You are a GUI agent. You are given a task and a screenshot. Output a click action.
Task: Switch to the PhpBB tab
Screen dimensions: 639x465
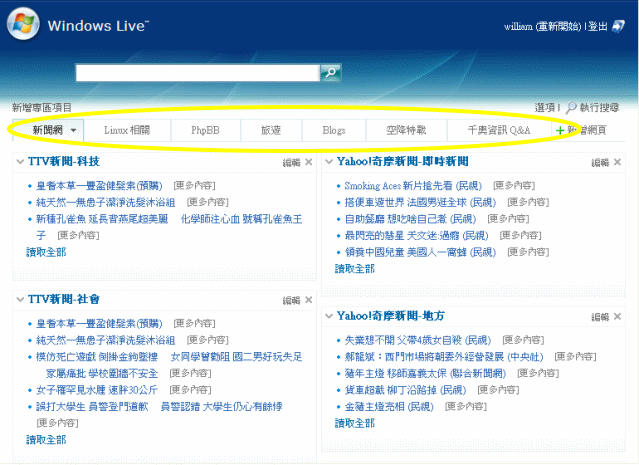pos(205,130)
